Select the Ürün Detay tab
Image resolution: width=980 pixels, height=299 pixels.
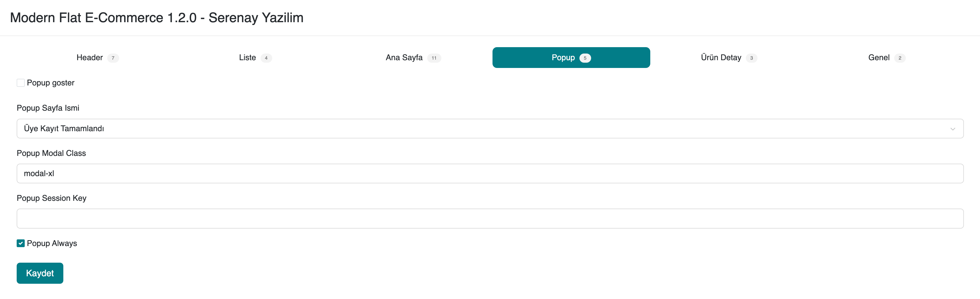[721, 58]
